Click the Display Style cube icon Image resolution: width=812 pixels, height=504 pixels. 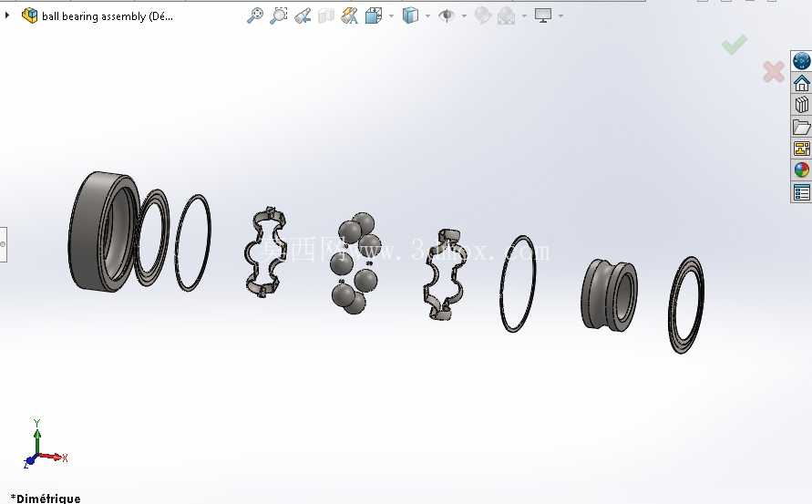coord(410,15)
